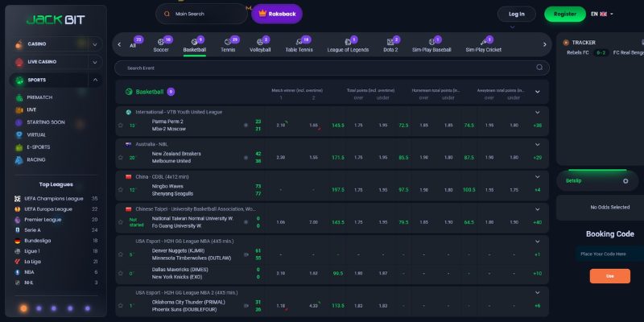This screenshot has height=322, width=644.
Task: Click the Register button
Action: (565, 14)
